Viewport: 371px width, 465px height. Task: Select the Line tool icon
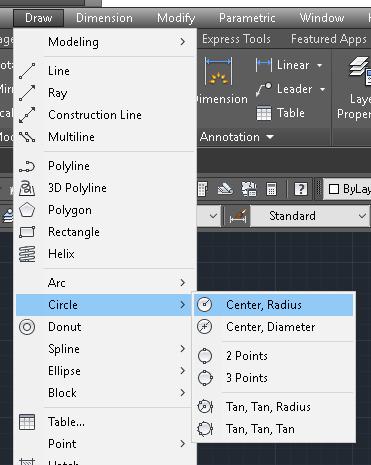point(27,71)
